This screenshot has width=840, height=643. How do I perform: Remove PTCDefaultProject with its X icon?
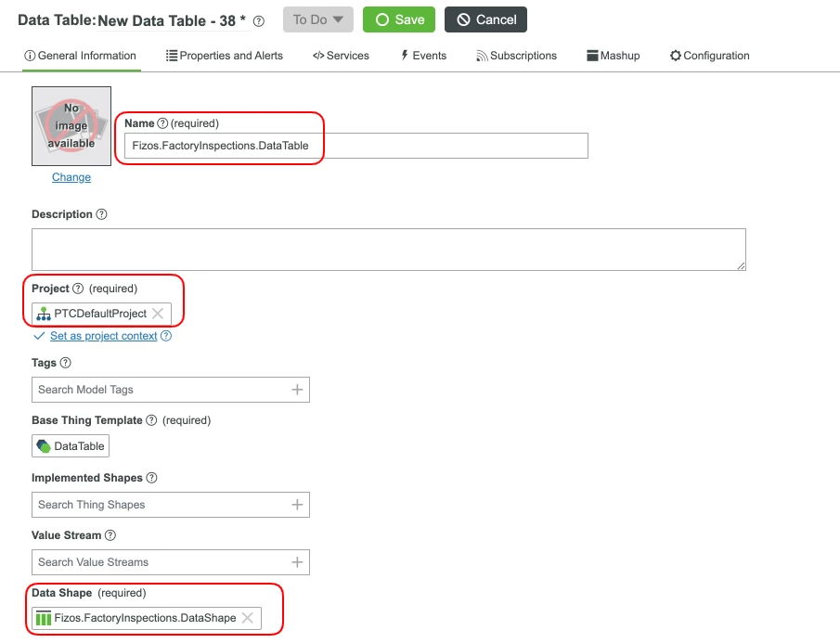158,314
